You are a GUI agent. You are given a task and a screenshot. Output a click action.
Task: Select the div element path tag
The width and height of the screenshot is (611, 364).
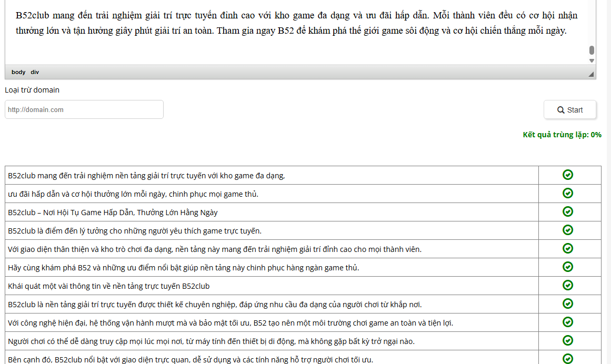coord(35,72)
